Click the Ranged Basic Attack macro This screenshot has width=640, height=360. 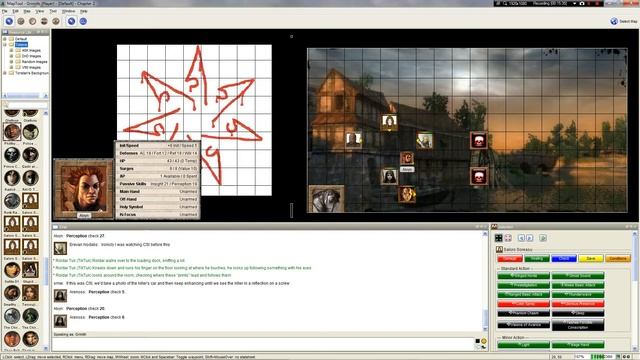[524, 294]
